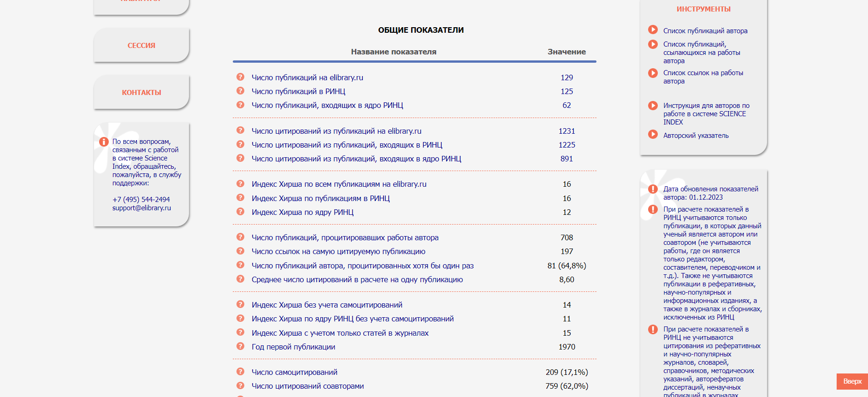
Task: Open SCIENCE INDEX author instructions link
Action: pos(706,114)
